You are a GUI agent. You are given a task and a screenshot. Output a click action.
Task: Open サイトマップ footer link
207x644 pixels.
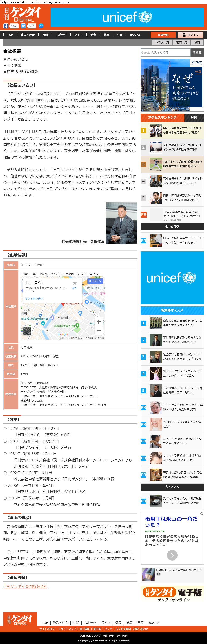[x=68, y=629]
